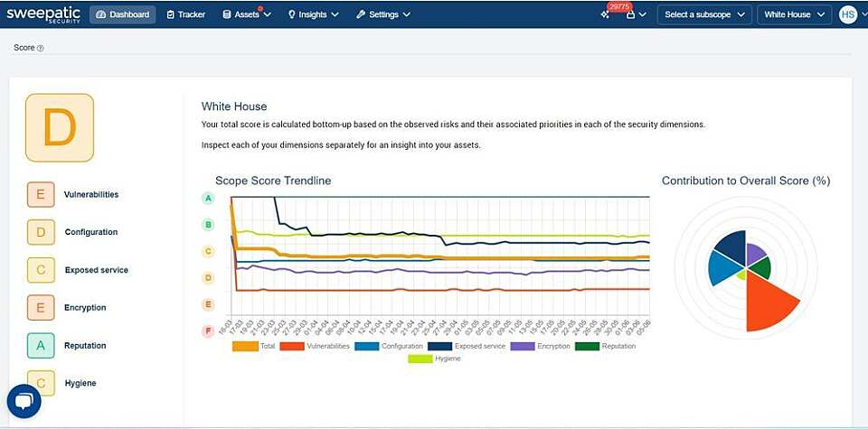Toggle the Configuration series in legend
The height and width of the screenshot is (429, 868).
coord(389,346)
